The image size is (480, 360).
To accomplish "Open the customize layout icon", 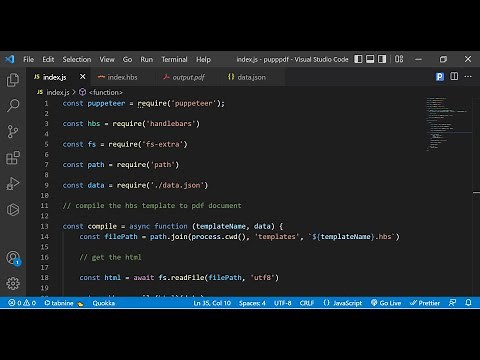I will [399, 59].
